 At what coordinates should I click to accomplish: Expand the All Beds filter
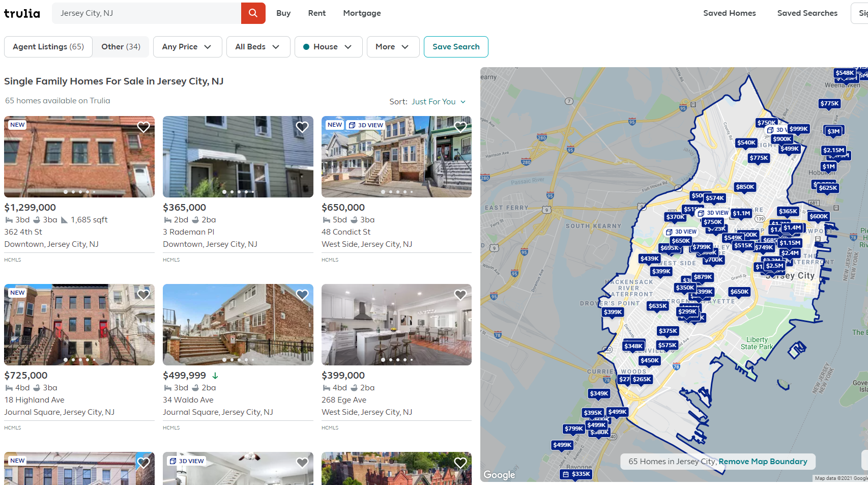(258, 47)
